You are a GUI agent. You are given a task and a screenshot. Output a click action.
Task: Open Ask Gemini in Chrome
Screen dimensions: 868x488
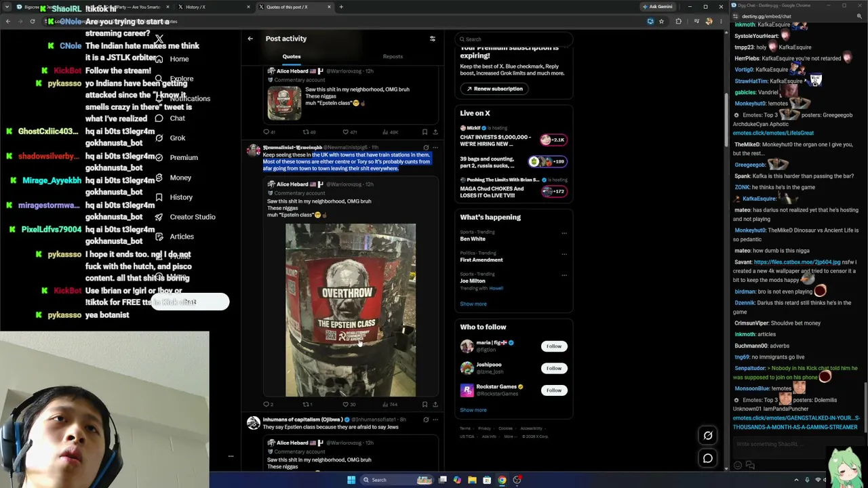tap(657, 7)
